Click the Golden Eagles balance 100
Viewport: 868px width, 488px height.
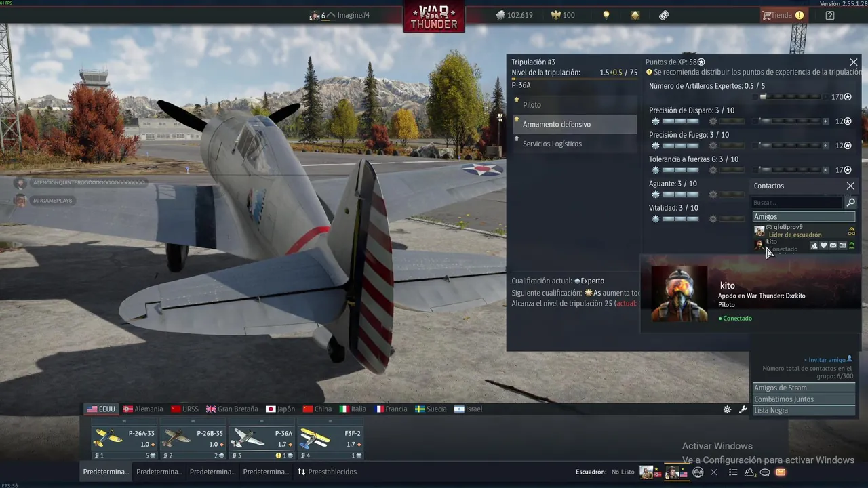point(564,15)
